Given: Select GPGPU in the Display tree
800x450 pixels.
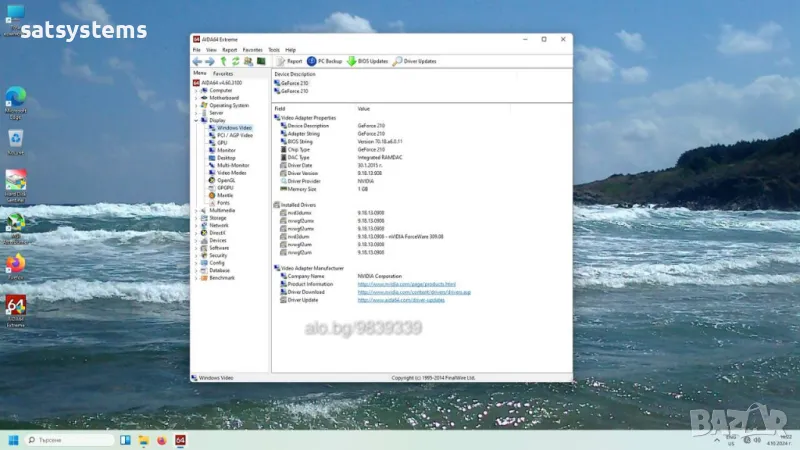Looking at the screenshot, I should point(226,187).
